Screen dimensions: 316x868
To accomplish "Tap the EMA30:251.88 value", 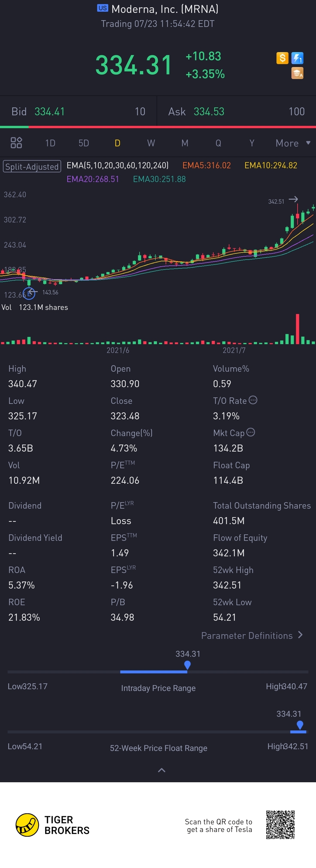I will (x=159, y=179).
